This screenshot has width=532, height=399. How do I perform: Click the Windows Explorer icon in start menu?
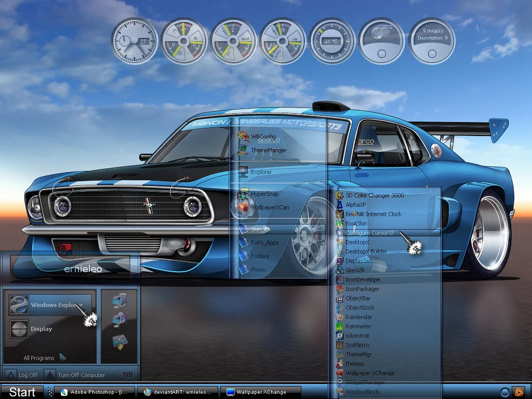click(19, 305)
